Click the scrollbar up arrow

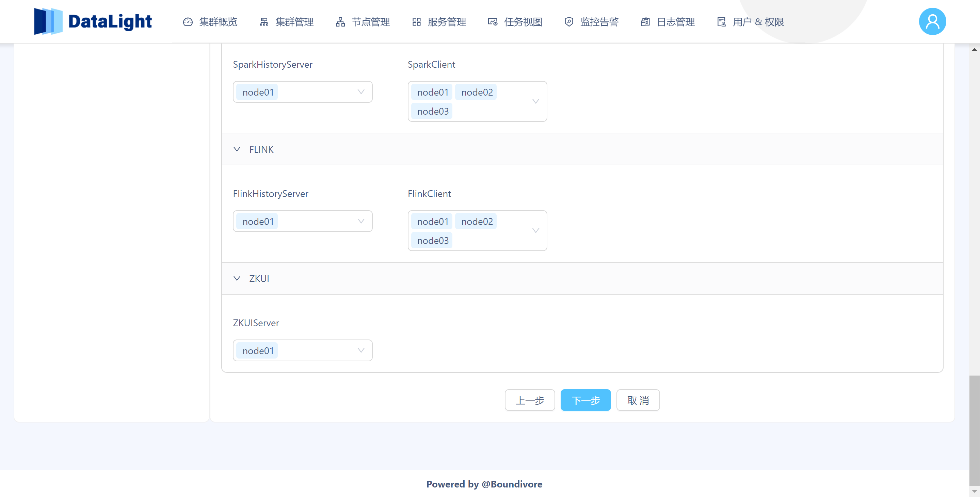974,49
